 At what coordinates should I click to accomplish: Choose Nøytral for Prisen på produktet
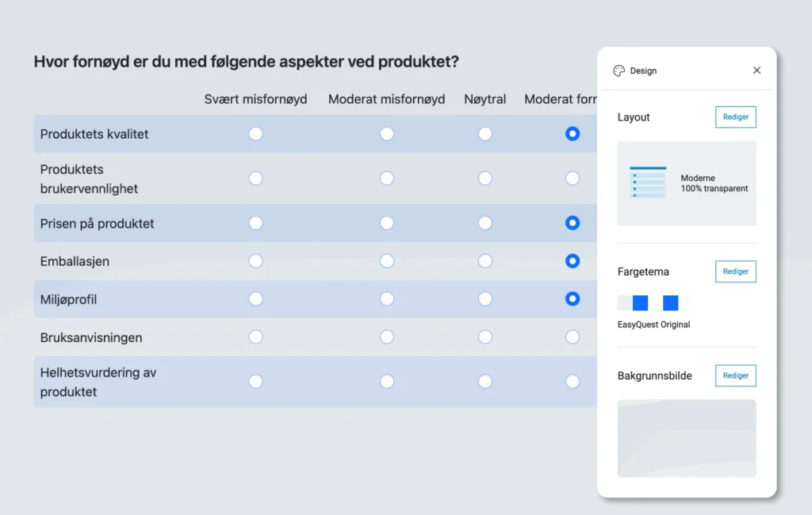485,223
